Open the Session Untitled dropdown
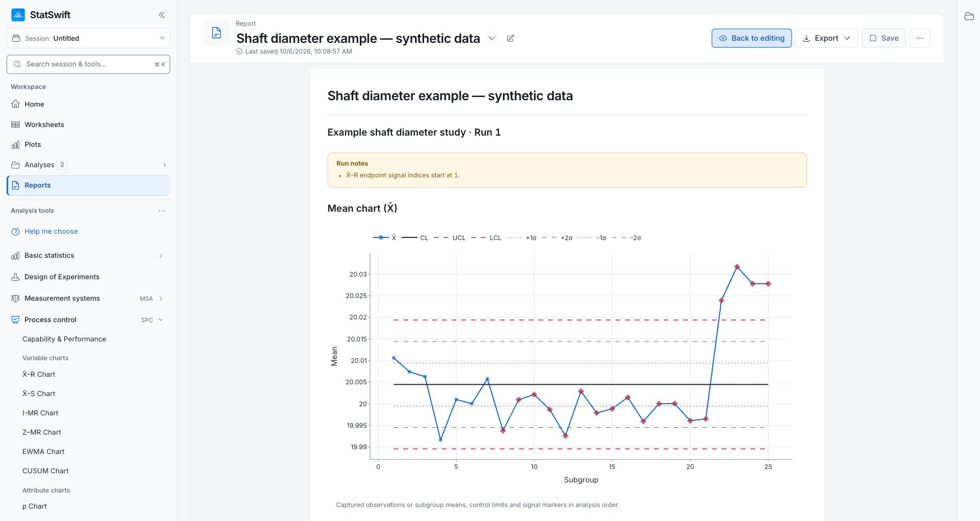This screenshot has width=980, height=521. 88,38
